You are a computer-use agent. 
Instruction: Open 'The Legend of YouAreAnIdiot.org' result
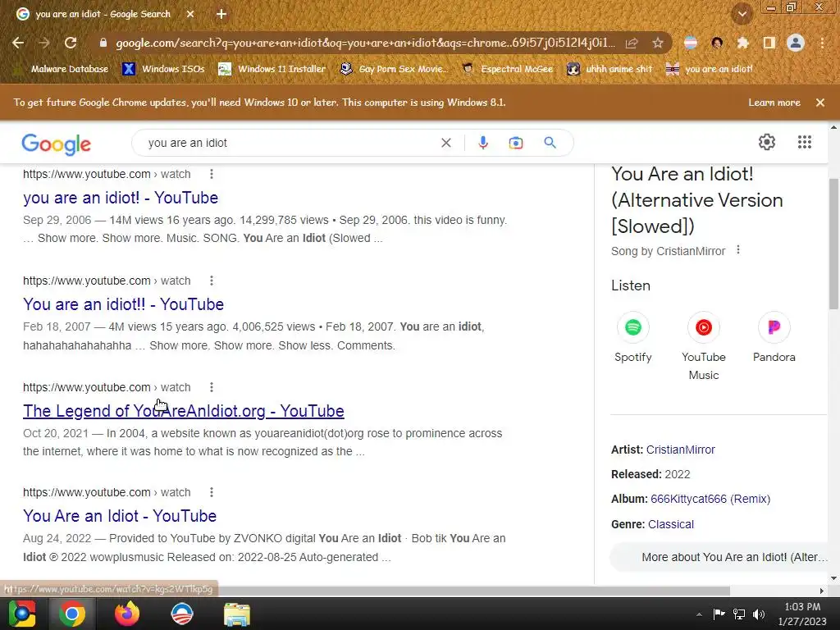pyautogui.click(x=183, y=411)
